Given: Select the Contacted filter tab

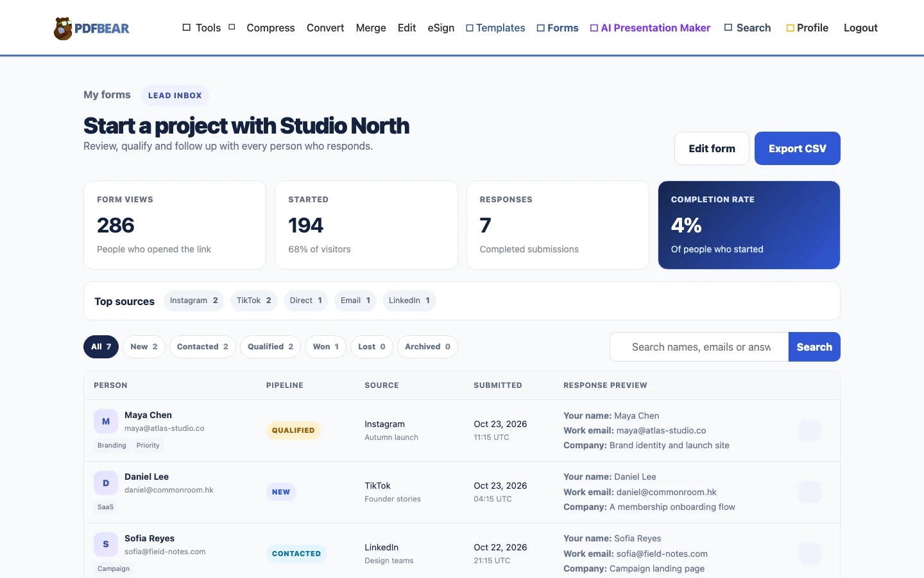Looking at the screenshot, I should [203, 347].
